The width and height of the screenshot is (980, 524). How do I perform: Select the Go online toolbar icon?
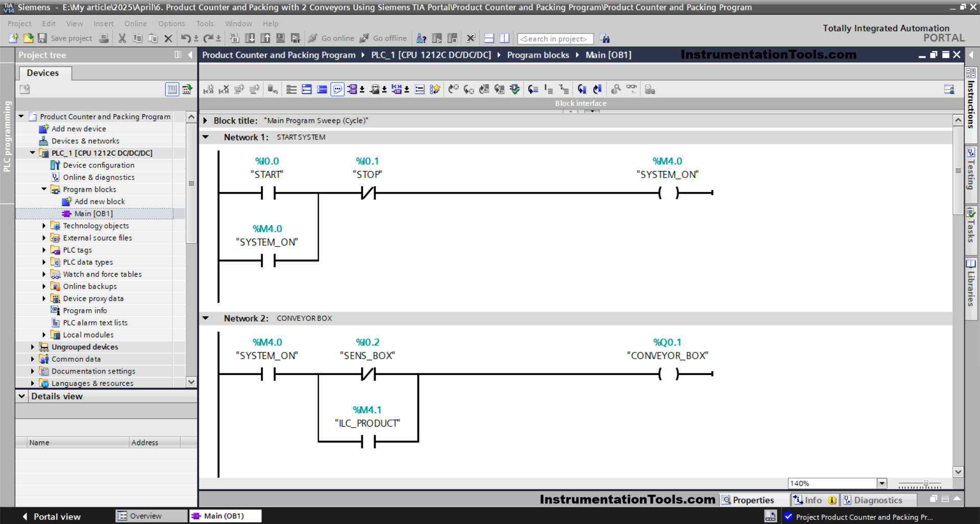[x=336, y=38]
